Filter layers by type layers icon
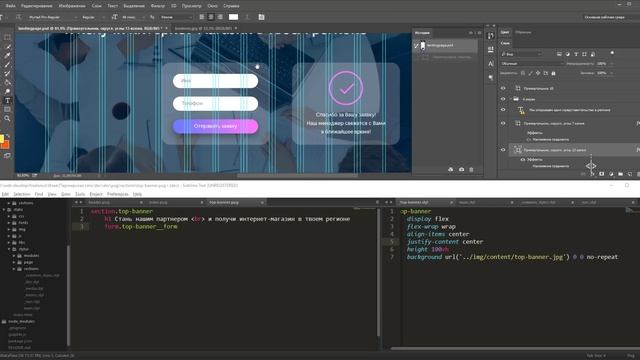 [x=576, y=54]
